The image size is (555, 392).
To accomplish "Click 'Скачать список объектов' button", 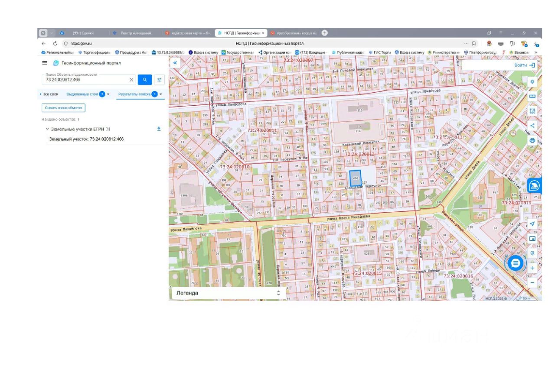I will click(x=63, y=107).
